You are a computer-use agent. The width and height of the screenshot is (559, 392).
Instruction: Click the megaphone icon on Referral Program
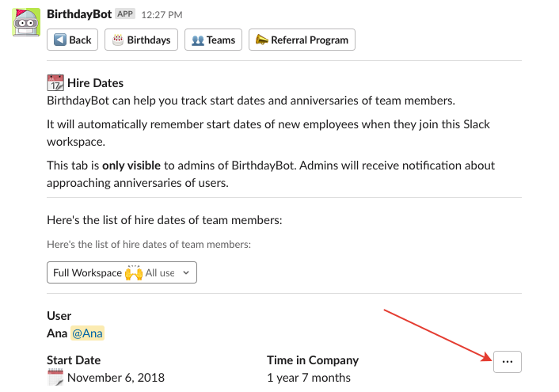pyautogui.click(x=262, y=40)
